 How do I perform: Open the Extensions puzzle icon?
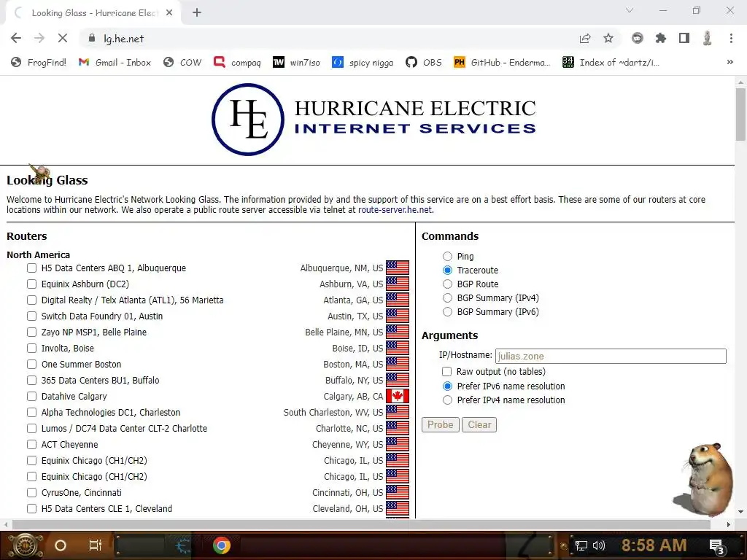point(661,39)
